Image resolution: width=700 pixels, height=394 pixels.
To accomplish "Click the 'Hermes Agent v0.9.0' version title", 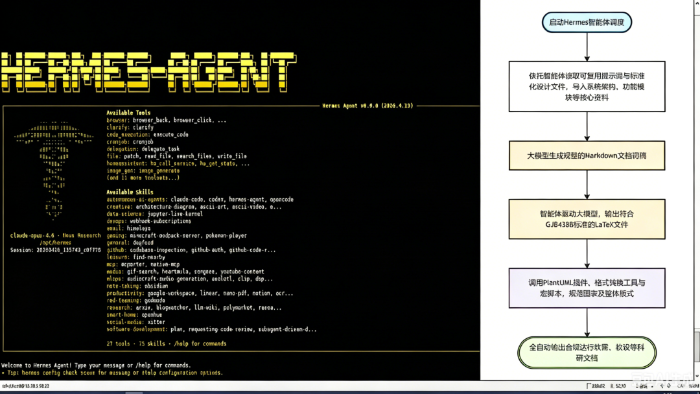I will click(x=368, y=106).
